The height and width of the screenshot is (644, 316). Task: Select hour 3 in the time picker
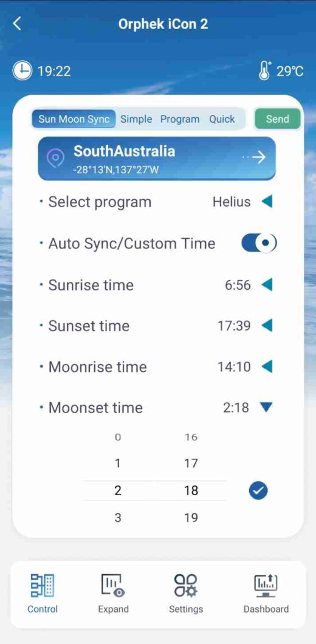click(118, 518)
